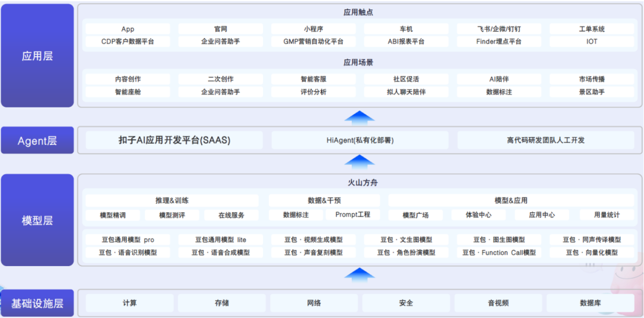Click the 景区助手 box

[x=592, y=92]
